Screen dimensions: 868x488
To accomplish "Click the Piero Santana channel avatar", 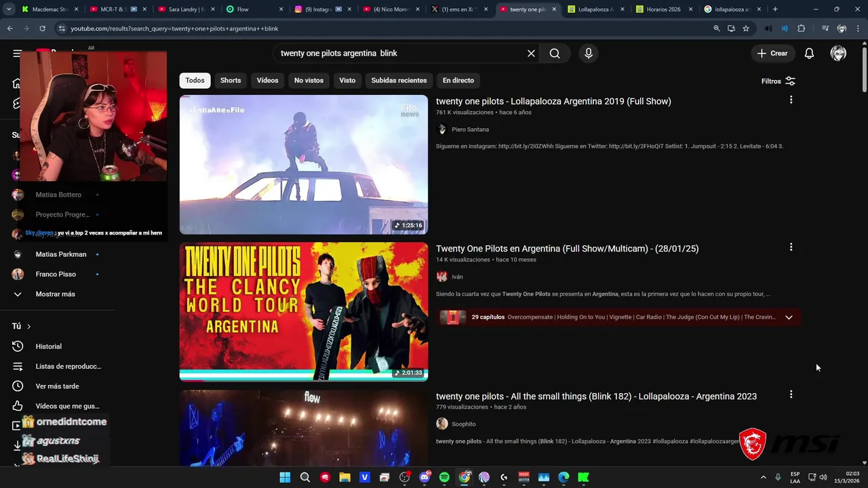I will click(442, 129).
